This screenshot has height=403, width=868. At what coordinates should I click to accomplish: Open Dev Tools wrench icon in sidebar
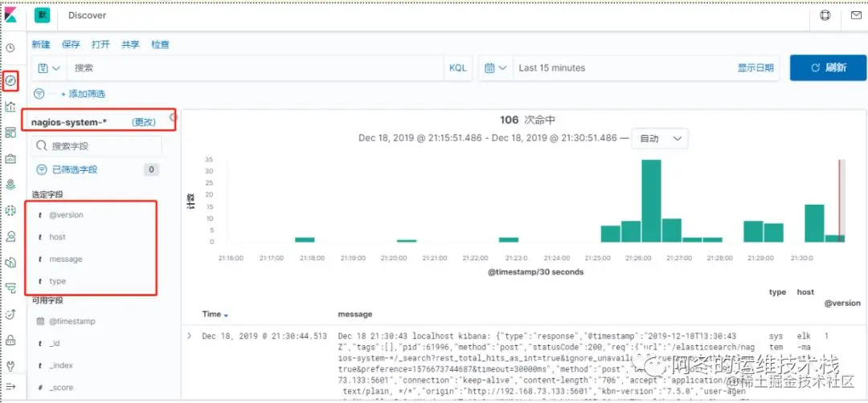coord(10,365)
